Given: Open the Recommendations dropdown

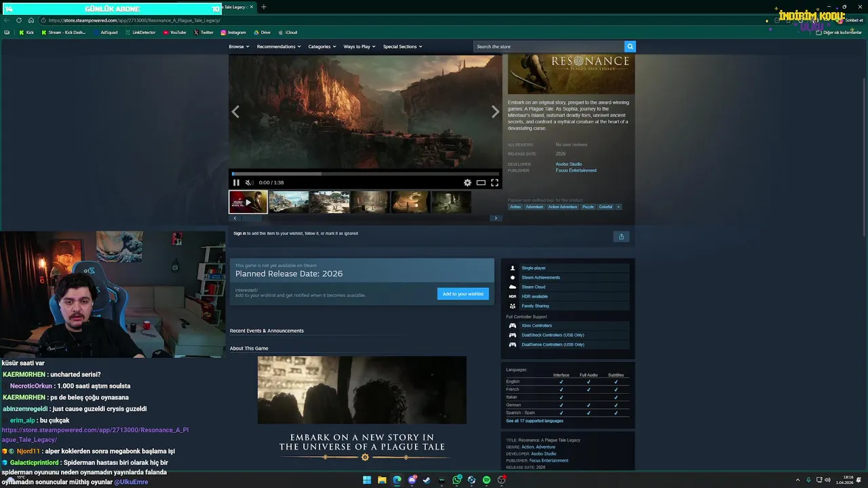Looking at the screenshot, I should click(x=279, y=46).
